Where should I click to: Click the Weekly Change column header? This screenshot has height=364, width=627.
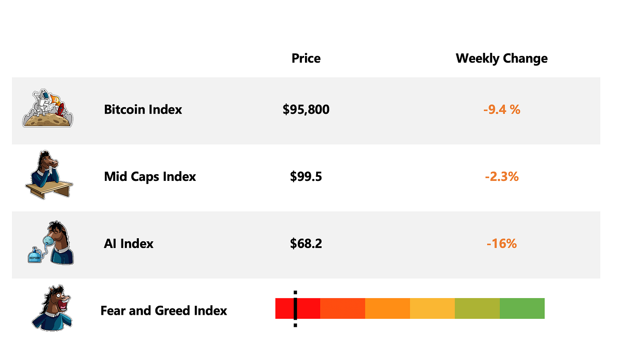click(502, 58)
